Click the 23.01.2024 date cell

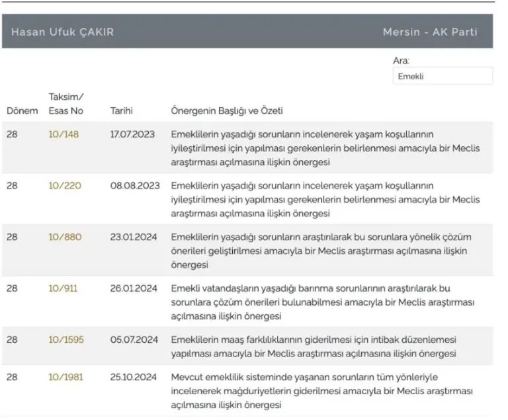click(x=132, y=237)
